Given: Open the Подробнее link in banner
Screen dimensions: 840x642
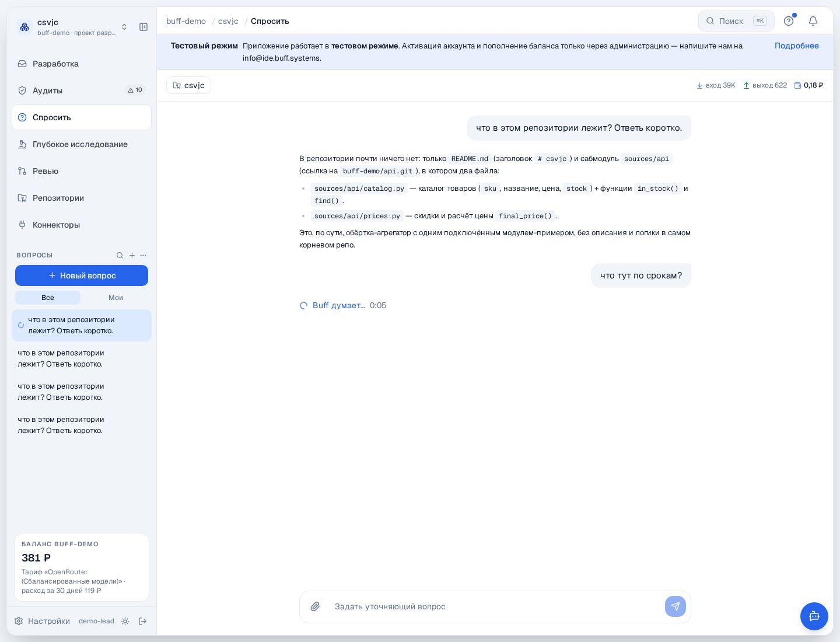Looking at the screenshot, I should click(796, 46).
